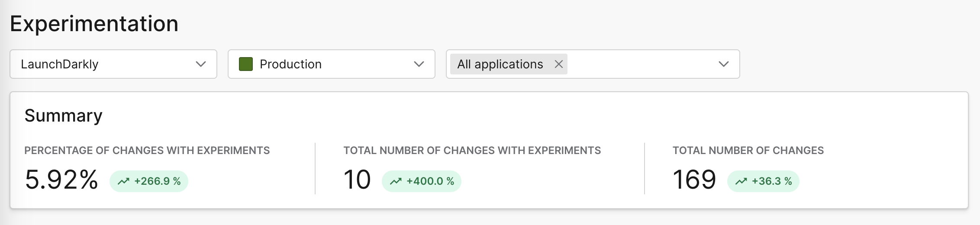Image resolution: width=980 pixels, height=225 pixels.
Task: Expand the LaunchDarkly project dropdown chevron
Action: click(201, 64)
